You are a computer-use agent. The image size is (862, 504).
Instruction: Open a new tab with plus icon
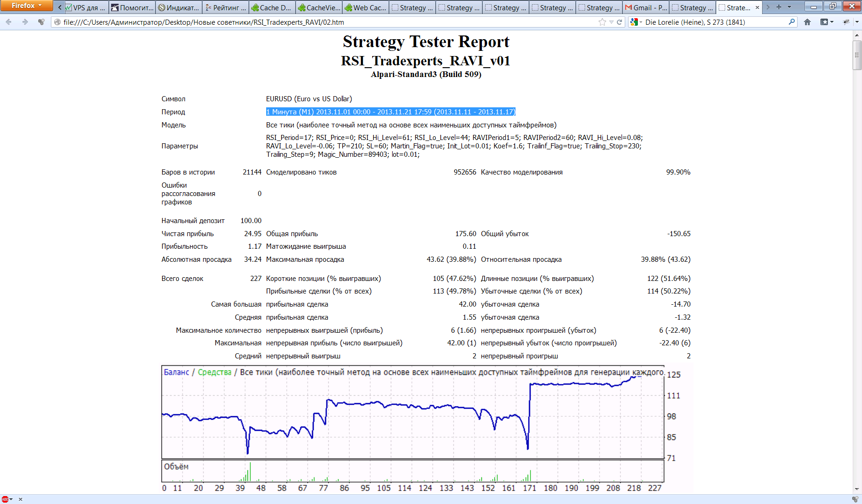coord(779,7)
